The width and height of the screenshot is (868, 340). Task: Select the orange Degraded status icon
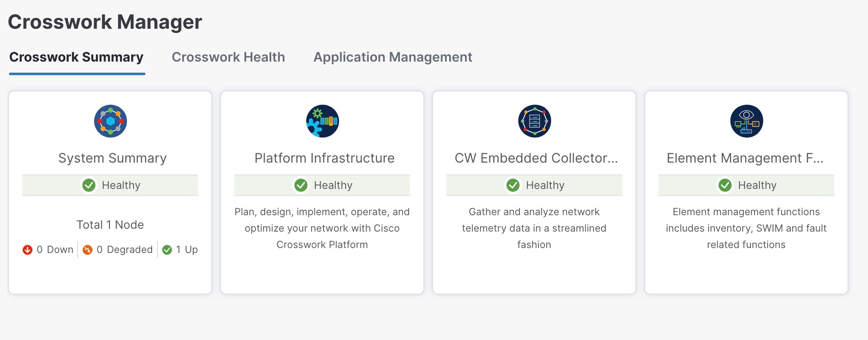87,249
